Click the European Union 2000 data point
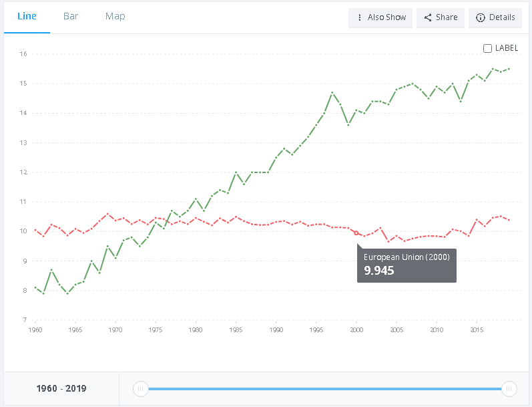This screenshot has width=532, height=407. tap(356, 233)
